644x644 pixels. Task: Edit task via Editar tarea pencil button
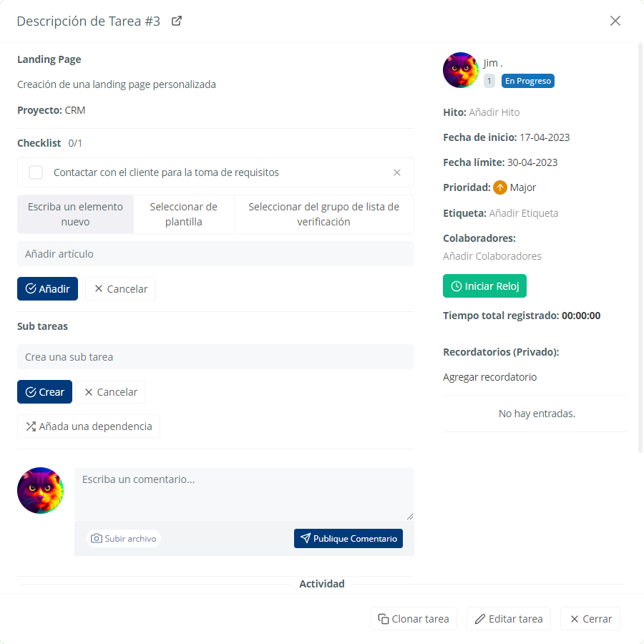tap(509, 618)
